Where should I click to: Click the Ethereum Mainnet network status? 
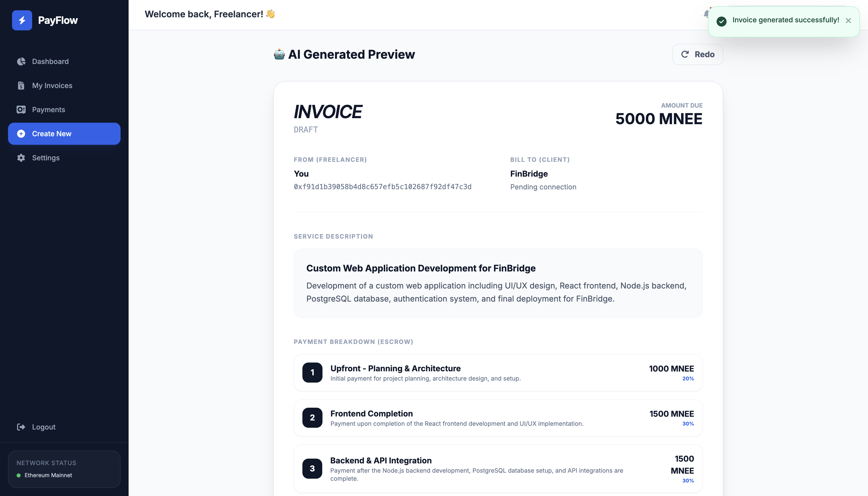pos(48,475)
